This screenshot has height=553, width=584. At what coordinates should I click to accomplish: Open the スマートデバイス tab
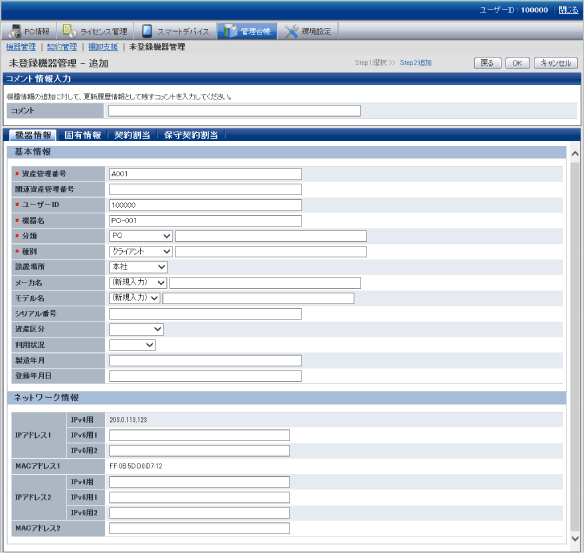(x=175, y=31)
